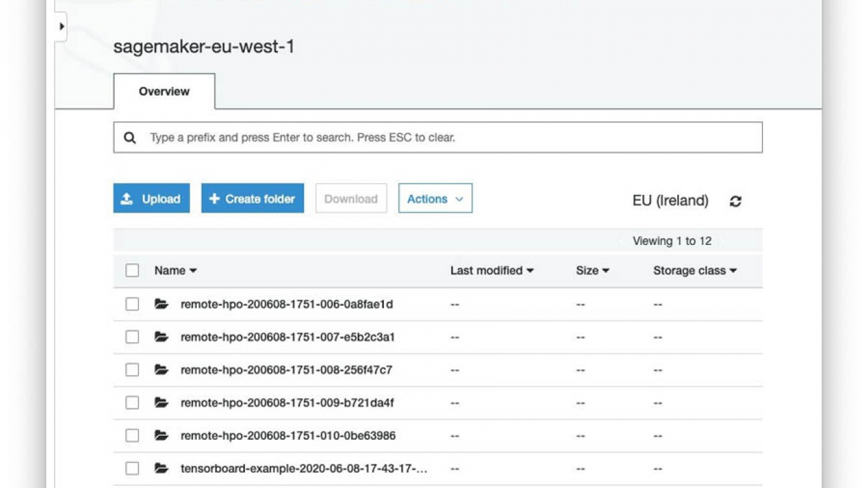
Task: Click the prefix search input field
Action: [438, 138]
